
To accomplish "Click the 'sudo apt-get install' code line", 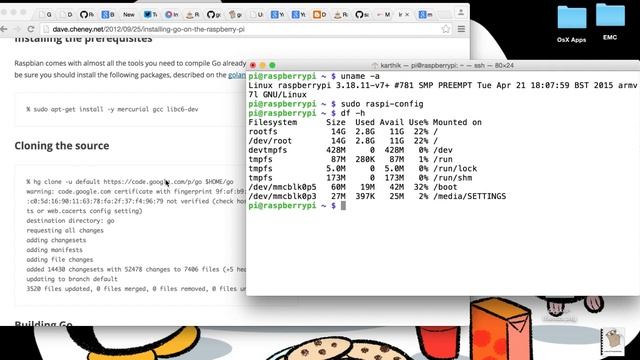I will [x=112, y=109].
